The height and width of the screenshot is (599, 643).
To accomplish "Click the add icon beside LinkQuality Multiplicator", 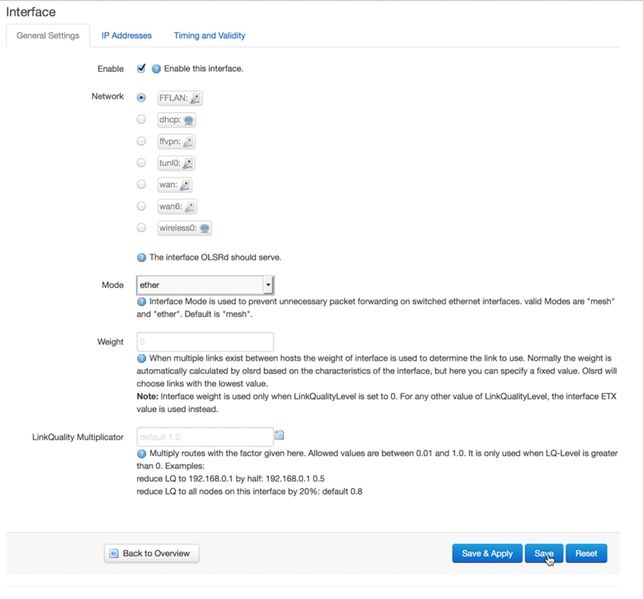I will pyautogui.click(x=280, y=435).
